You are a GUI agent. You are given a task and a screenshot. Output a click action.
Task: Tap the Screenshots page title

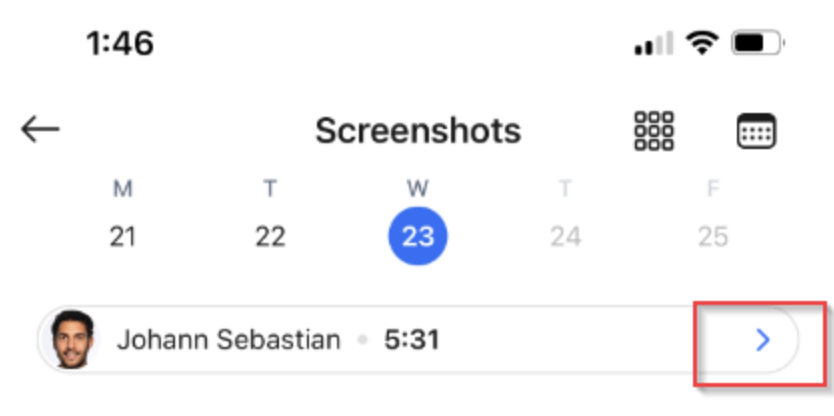click(418, 131)
